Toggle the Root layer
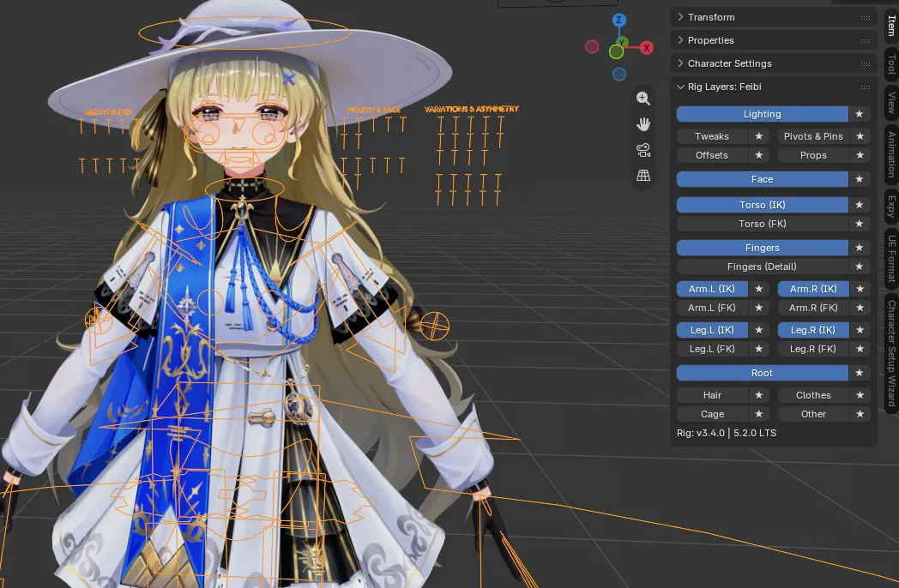899x588 pixels. (762, 373)
